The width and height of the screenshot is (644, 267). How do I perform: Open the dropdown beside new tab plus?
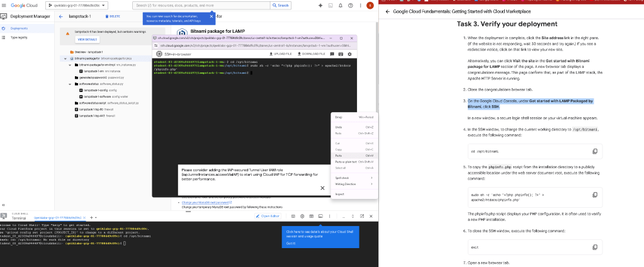pos(96,217)
